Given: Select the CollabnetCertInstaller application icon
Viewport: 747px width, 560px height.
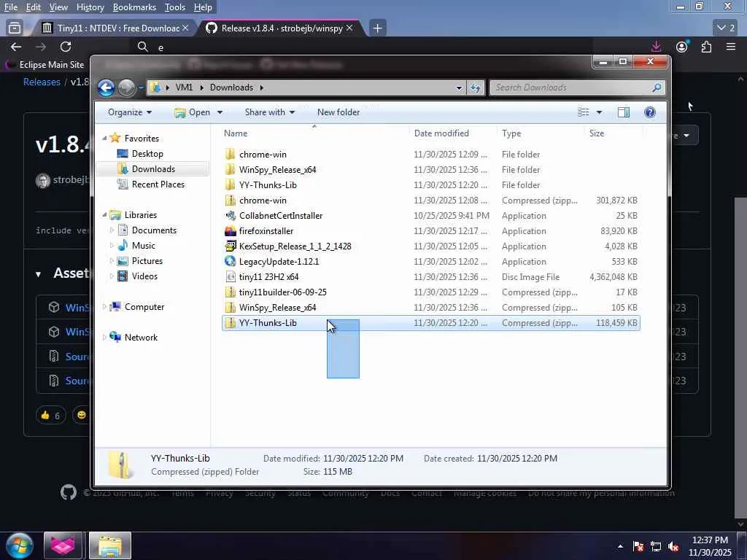Looking at the screenshot, I should coord(230,215).
